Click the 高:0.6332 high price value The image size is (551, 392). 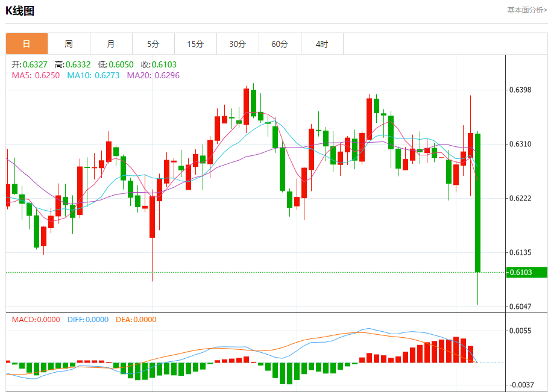coord(73,64)
